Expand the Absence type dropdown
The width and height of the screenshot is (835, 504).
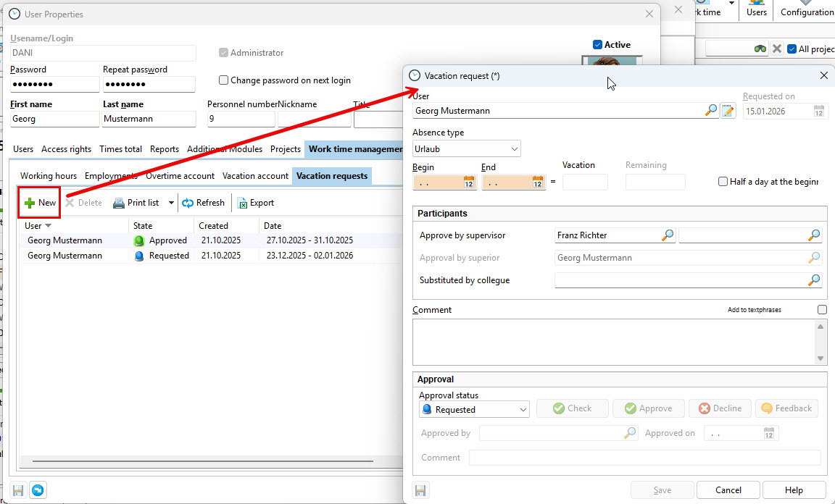(514, 149)
